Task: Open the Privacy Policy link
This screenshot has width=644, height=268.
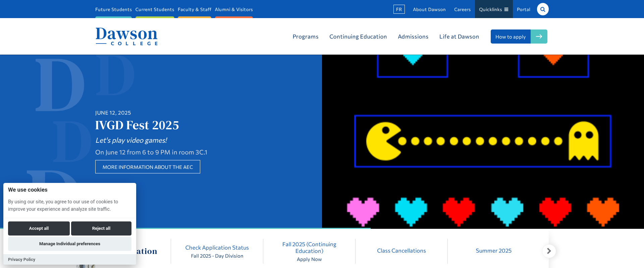Action: coord(21,260)
